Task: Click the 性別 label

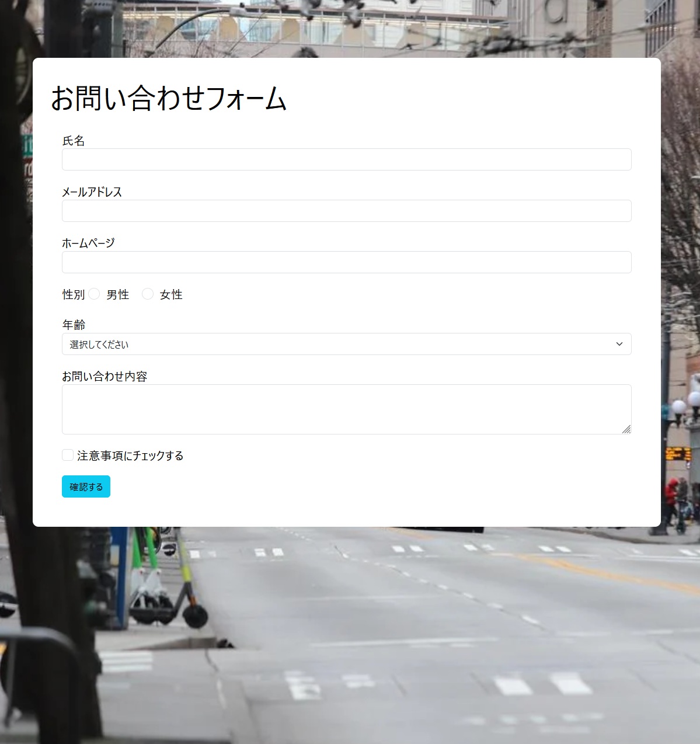Action: pyautogui.click(x=73, y=294)
